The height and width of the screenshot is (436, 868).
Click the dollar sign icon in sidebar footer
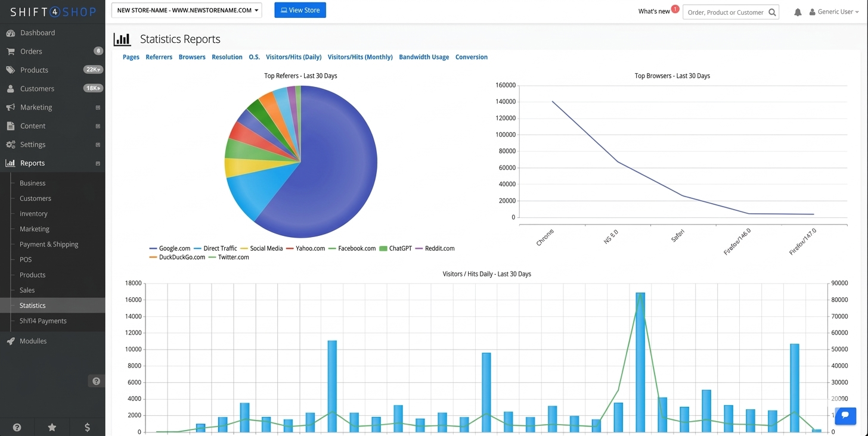tap(86, 427)
